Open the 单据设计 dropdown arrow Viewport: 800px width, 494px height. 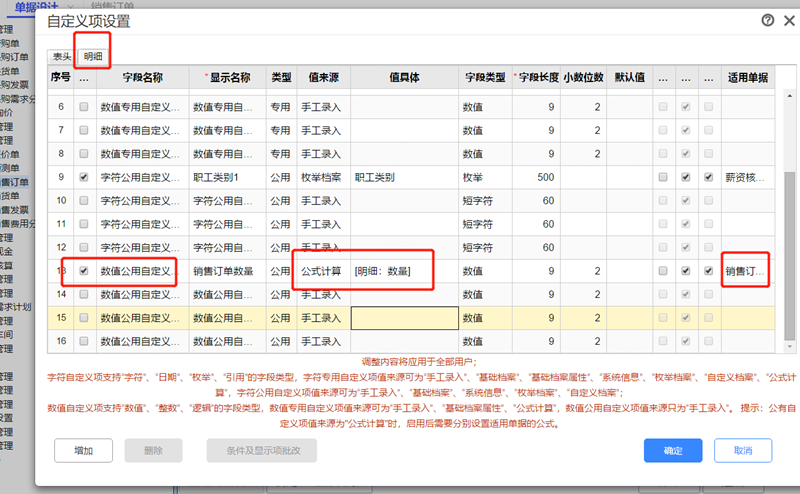click(70, 7)
